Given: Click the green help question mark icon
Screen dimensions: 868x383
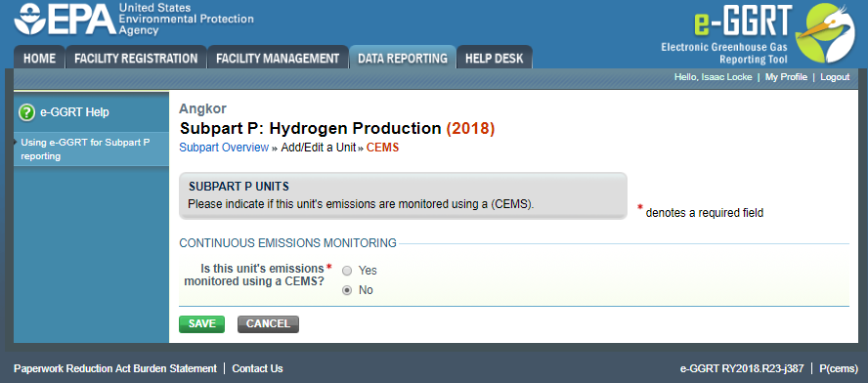Looking at the screenshot, I should 26,112.
